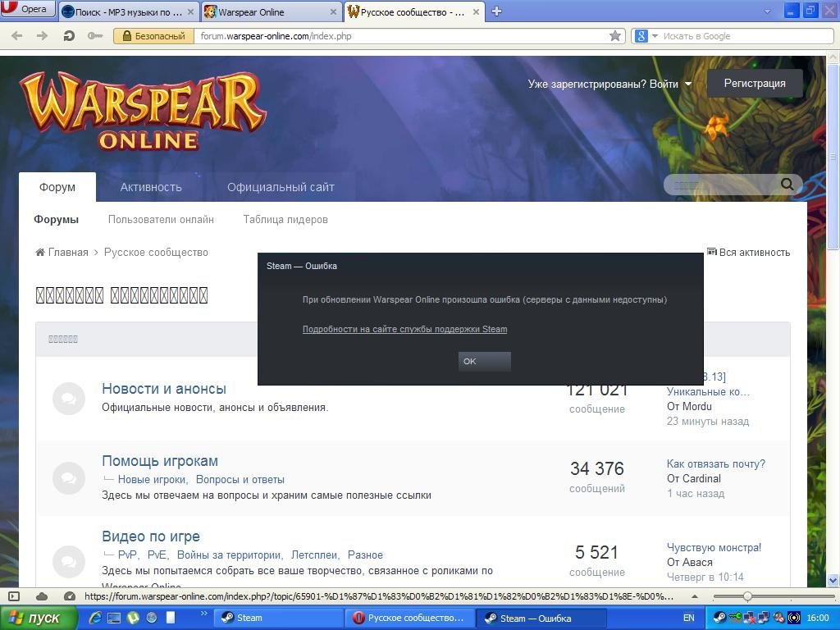Image resolution: width=840 pixels, height=630 pixels.
Task: Focus the address bar with forum.warspear-online.com
Action: pos(402,36)
